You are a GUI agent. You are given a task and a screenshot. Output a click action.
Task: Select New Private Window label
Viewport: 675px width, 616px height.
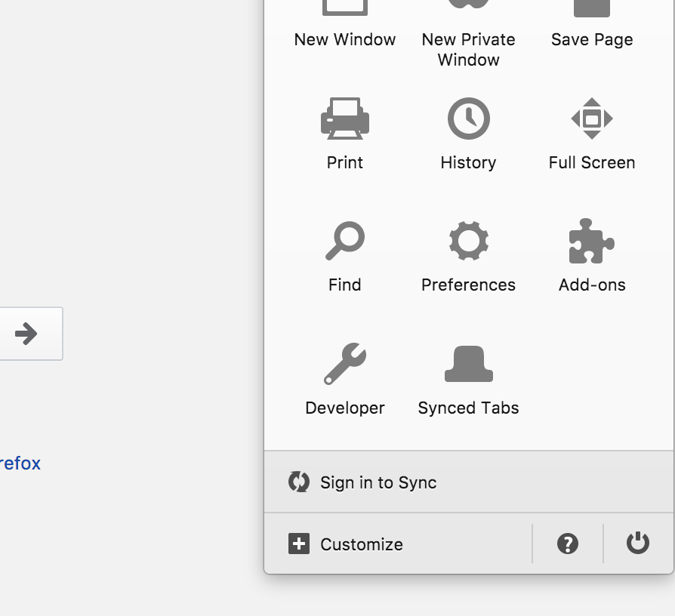[468, 49]
